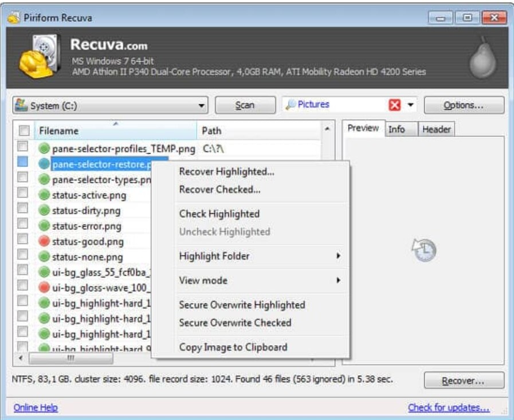Click the magnifier icon in Pictures filter box
Viewport: 514px width, 420px height.
[x=291, y=105]
